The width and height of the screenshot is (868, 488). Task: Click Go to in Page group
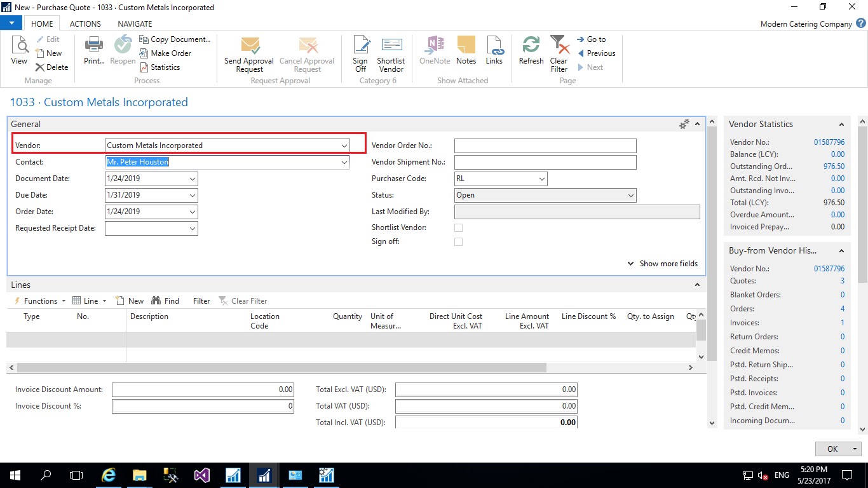pos(592,39)
